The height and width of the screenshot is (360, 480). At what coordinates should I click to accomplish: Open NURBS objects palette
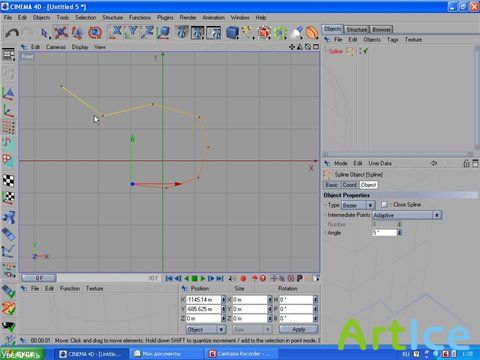tap(264, 32)
